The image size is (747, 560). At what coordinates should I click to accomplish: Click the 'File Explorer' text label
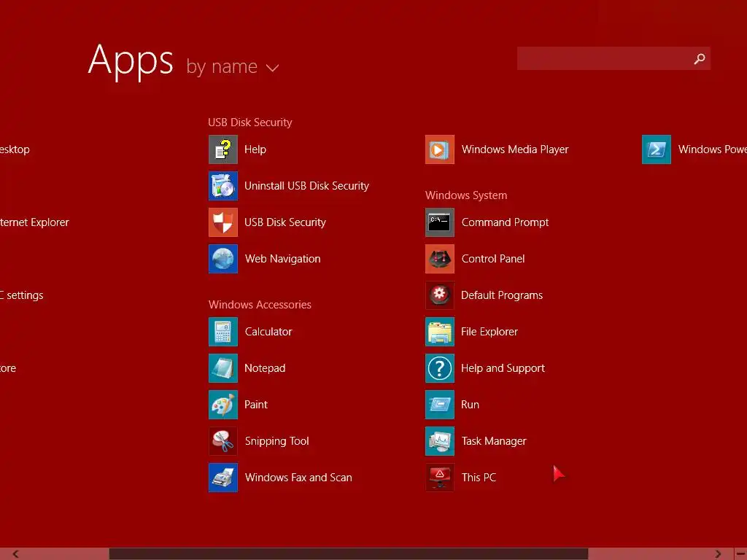(x=489, y=332)
